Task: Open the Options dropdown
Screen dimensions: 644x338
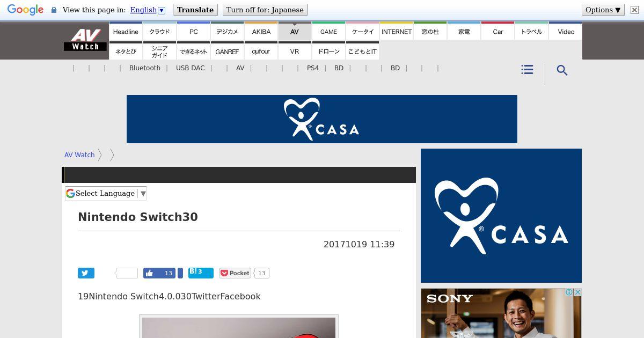Action: click(x=603, y=10)
